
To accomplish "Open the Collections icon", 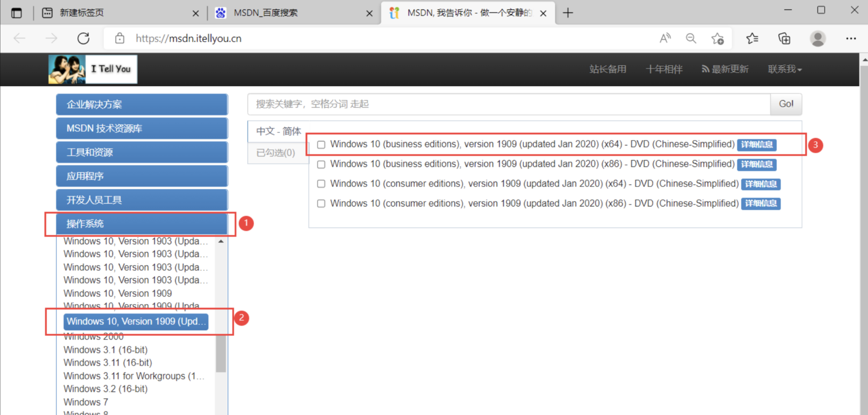I will click(x=784, y=39).
